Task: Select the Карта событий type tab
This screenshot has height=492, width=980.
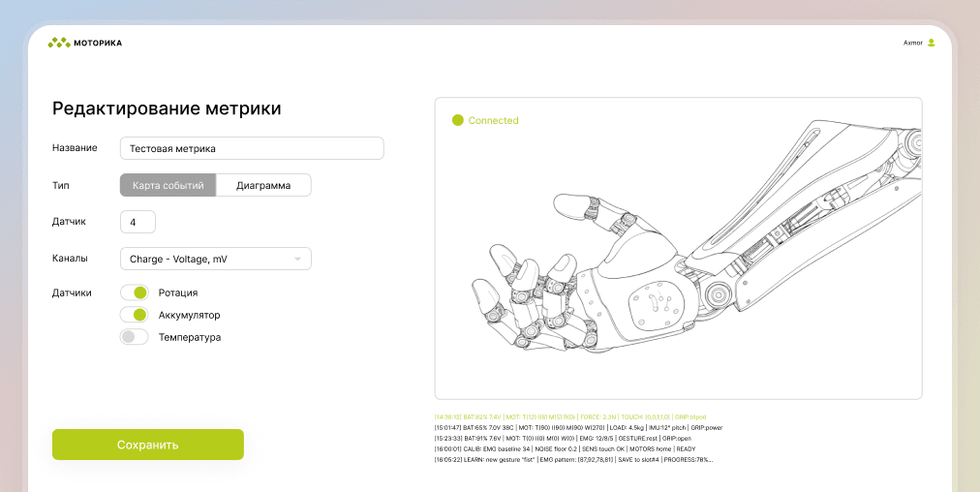Action: pos(168,185)
